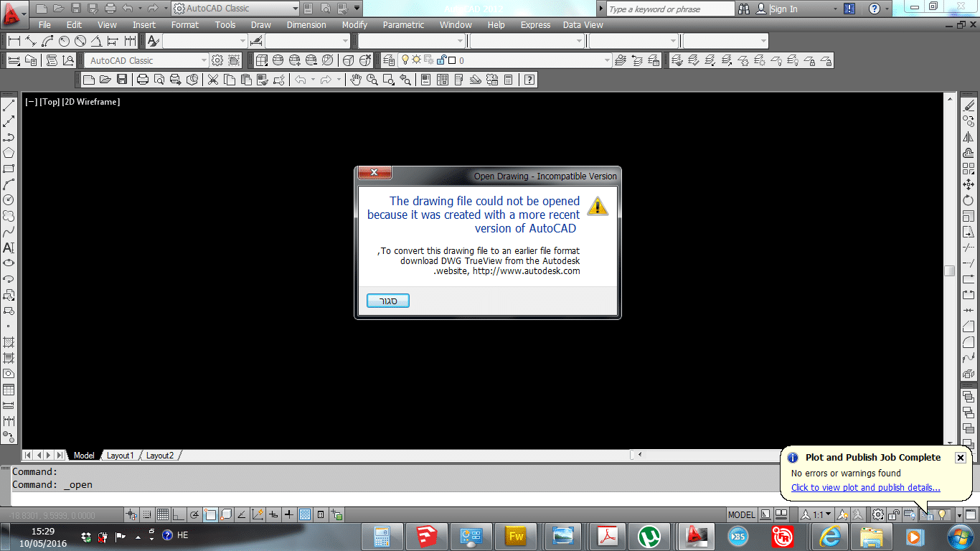Open the SketchUp taskbar icon

click(426, 536)
